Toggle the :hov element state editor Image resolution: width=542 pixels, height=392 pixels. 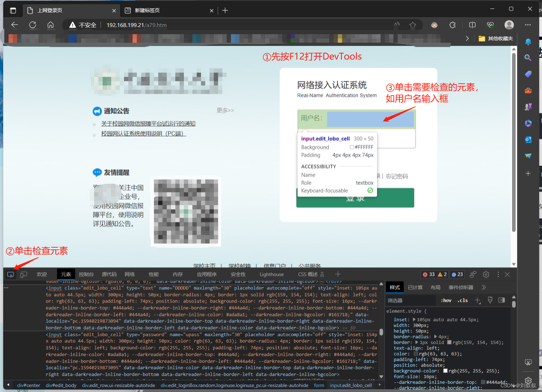click(x=446, y=300)
